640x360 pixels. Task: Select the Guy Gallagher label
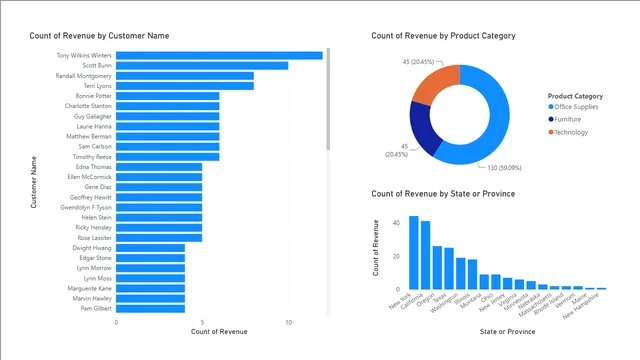click(x=93, y=116)
